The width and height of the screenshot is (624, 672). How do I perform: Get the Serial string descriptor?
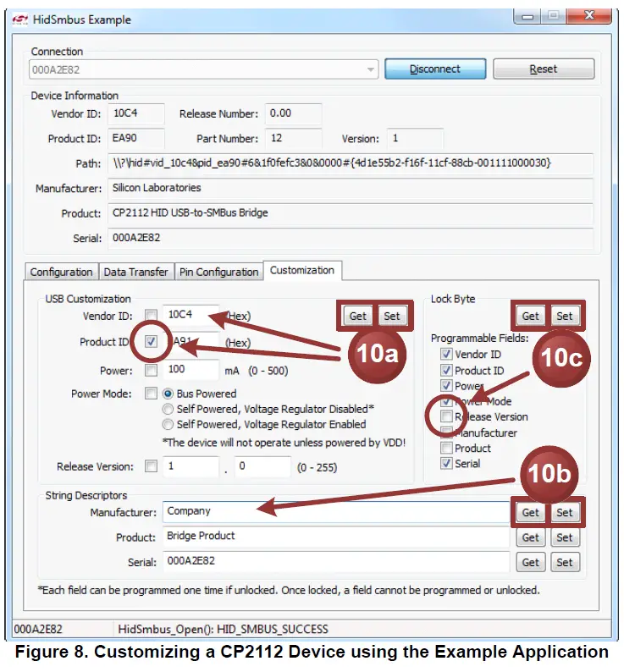coord(531,562)
